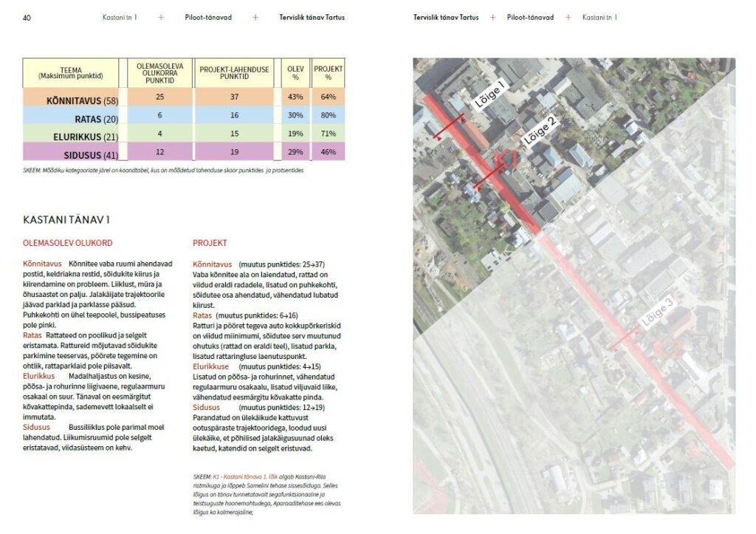The image size is (756, 534).
Task: Click Sidusus cell 46%
Action: pyautogui.click(x=329, y=152)
